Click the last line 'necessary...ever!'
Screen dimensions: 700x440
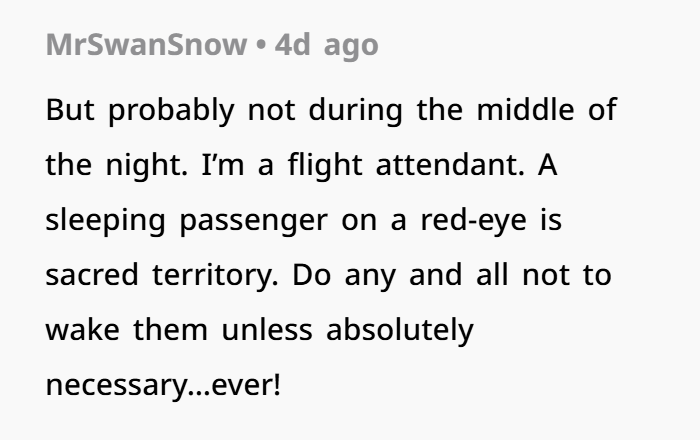[x=163, y=386]
